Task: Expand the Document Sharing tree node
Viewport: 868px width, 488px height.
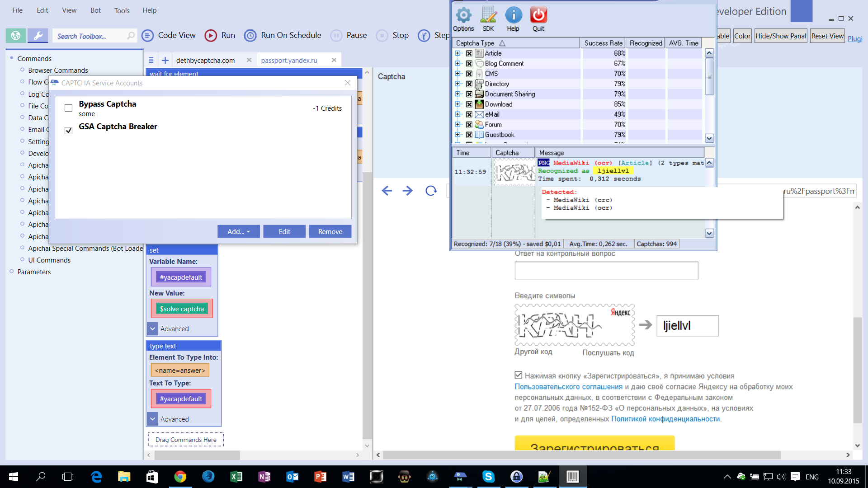Action: pos(458,94)
